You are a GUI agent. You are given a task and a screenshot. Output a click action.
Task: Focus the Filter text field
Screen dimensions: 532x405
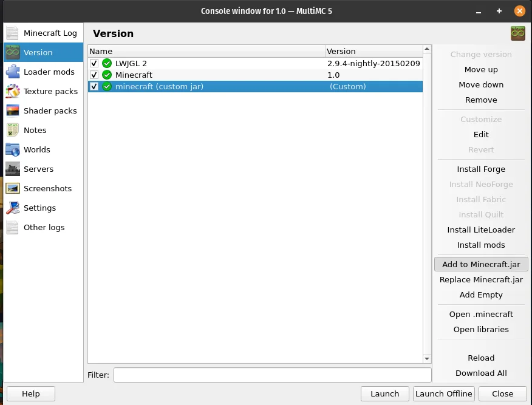273,375
